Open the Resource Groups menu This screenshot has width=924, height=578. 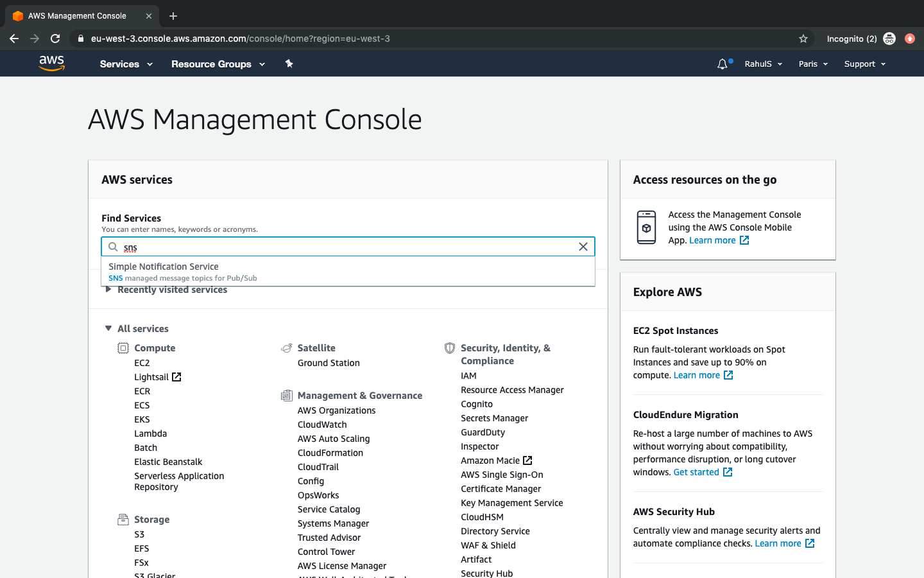pyautogui.click(x=218, y=64)
